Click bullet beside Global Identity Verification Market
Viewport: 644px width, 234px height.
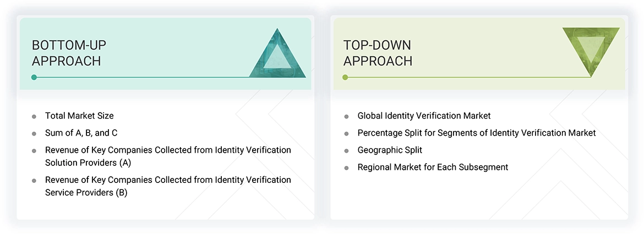click(x=346, y=116)
